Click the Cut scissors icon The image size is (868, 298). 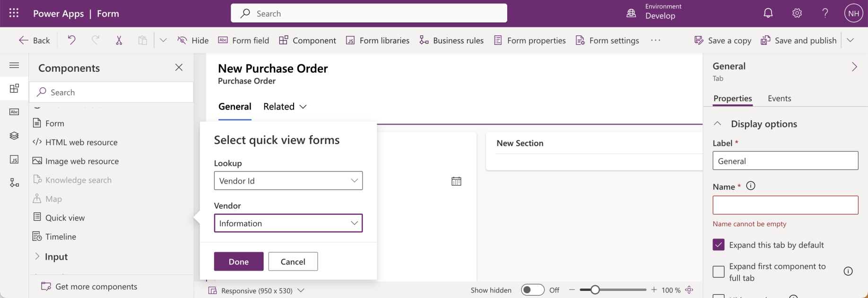coord(119,40)
